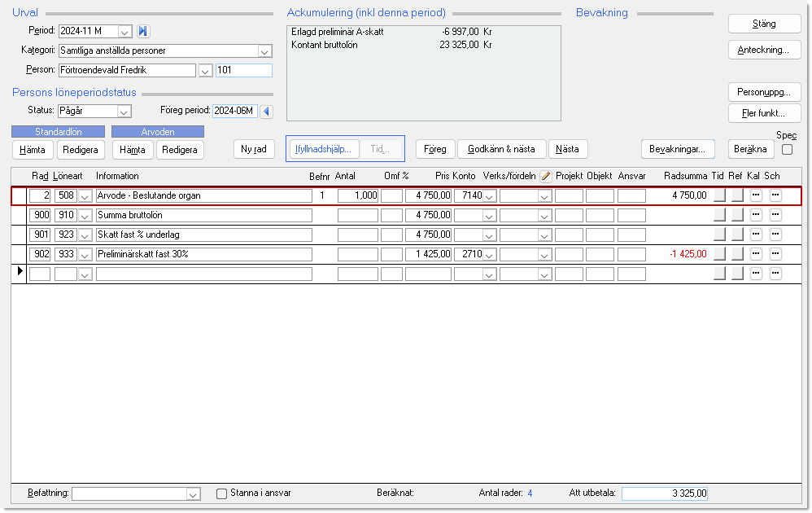Jump to next period arrow icon beside Period
This screenshot has width=812, height=513.
(143, 31)
